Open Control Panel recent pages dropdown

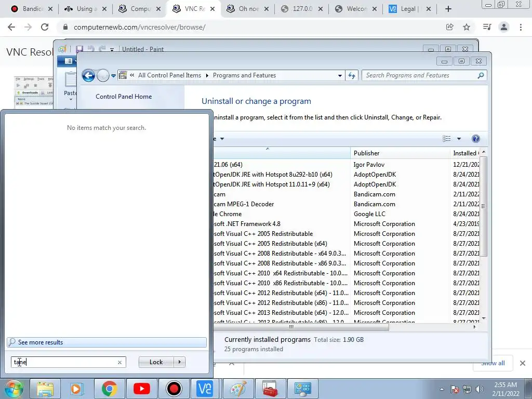pyautogui.click(x=113, y=75)
